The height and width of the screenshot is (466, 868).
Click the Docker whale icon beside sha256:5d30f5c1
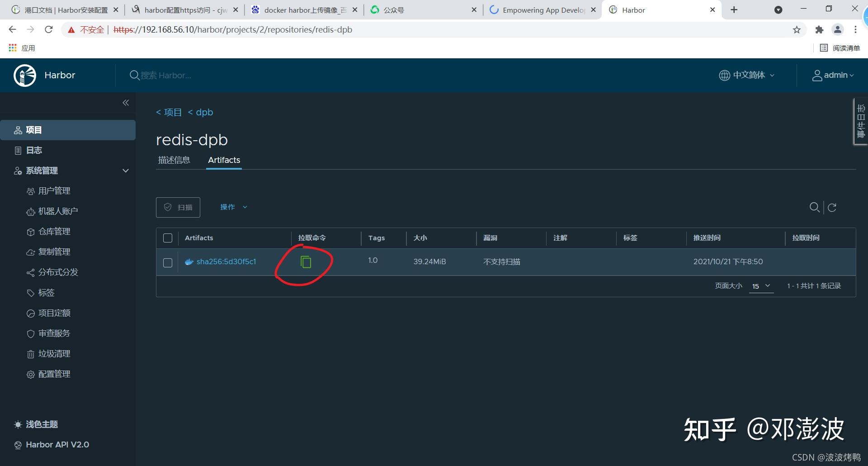(x=189, y=262)
